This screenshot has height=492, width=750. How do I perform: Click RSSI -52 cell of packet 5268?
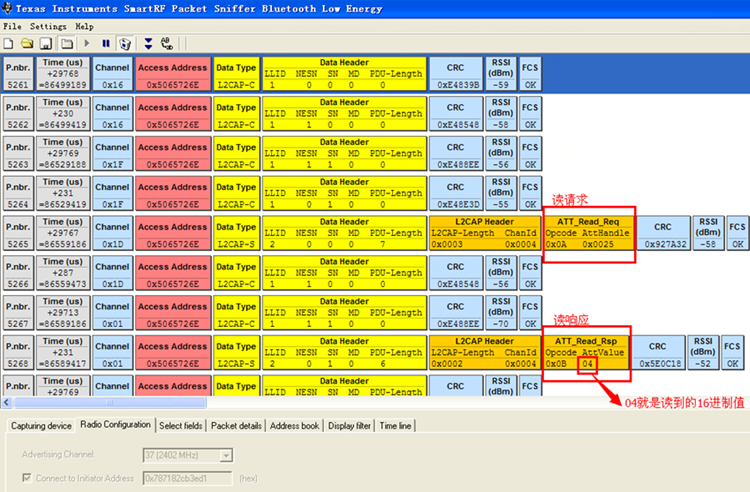(703, 352)
